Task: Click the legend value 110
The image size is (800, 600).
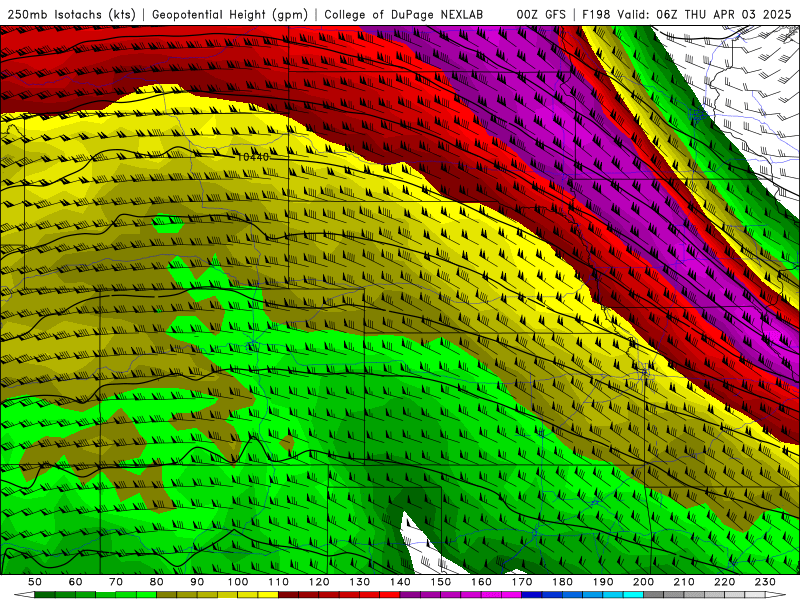Action: 279,582
